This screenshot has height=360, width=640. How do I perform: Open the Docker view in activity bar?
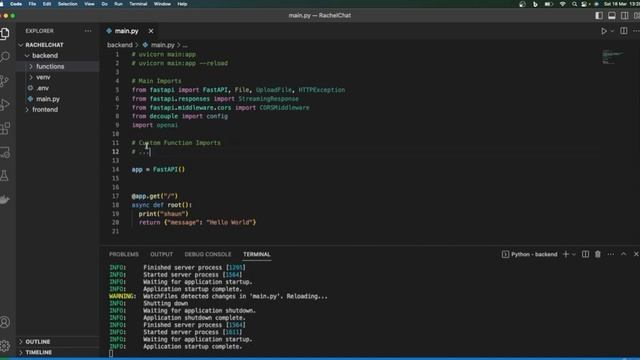pos(4,200)
